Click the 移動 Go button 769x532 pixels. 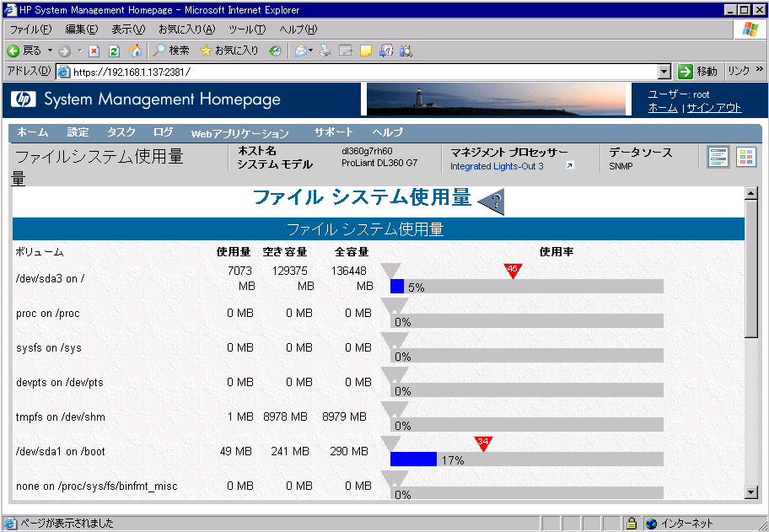pos(697,72)
